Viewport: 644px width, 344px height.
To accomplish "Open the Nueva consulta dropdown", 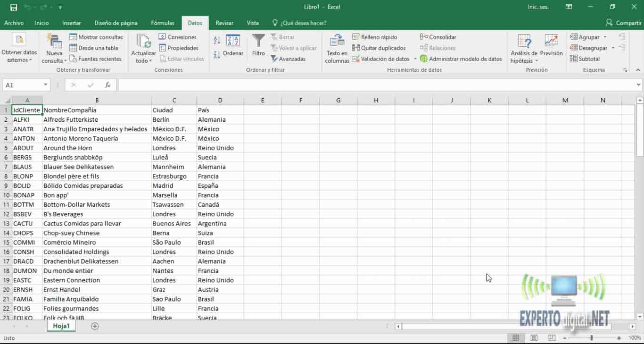I will point(53,47).
